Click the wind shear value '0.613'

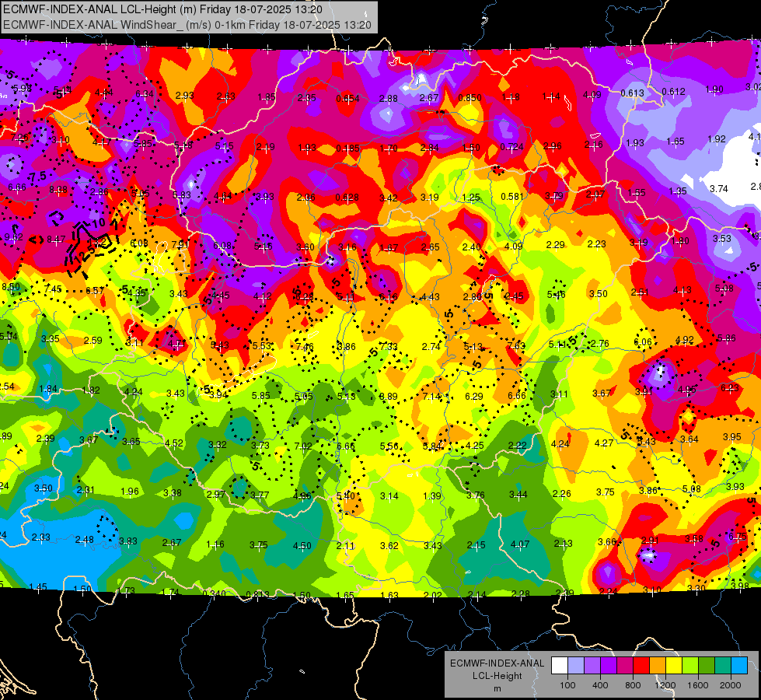[x=632, y=93]
